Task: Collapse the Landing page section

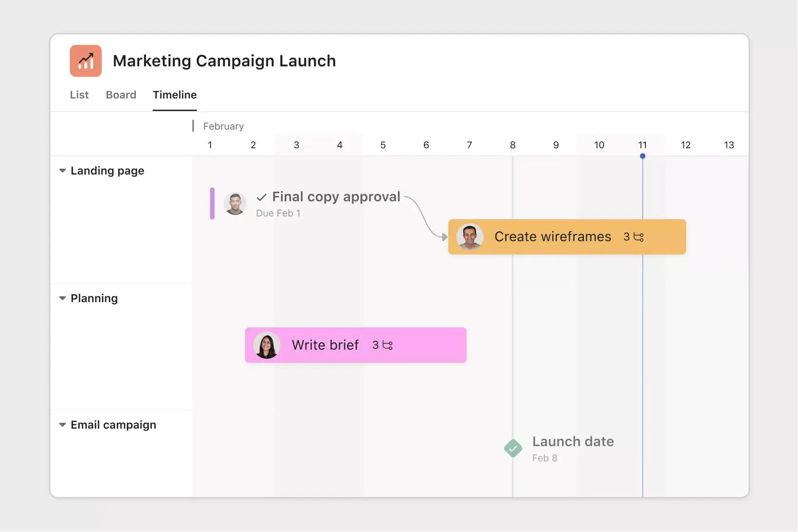Action: pos(62,171)
